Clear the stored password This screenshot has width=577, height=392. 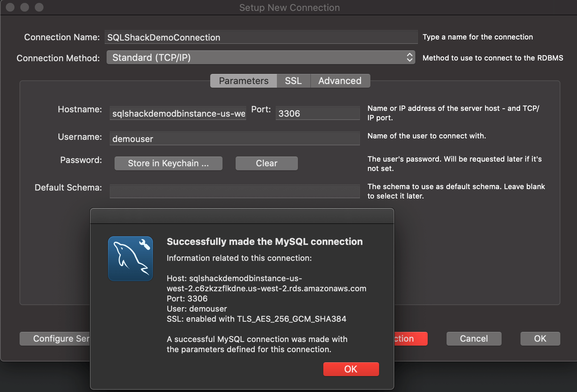[x=266, y=163]
